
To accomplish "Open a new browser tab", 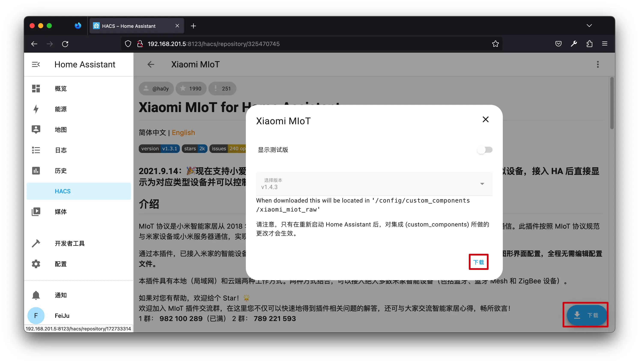I will [193, 26].
